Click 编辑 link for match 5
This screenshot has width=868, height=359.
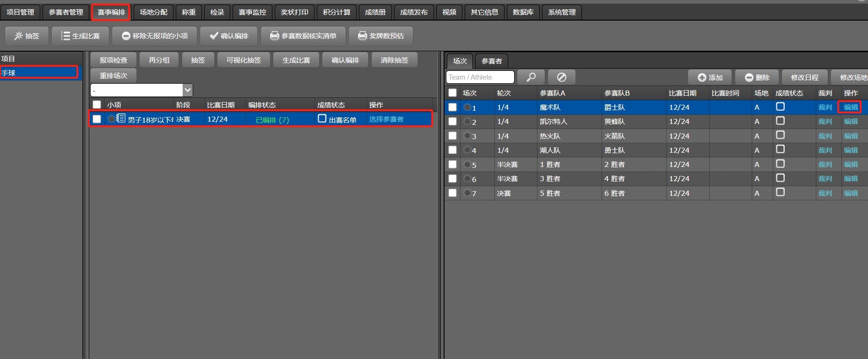[x=851, y=165]
